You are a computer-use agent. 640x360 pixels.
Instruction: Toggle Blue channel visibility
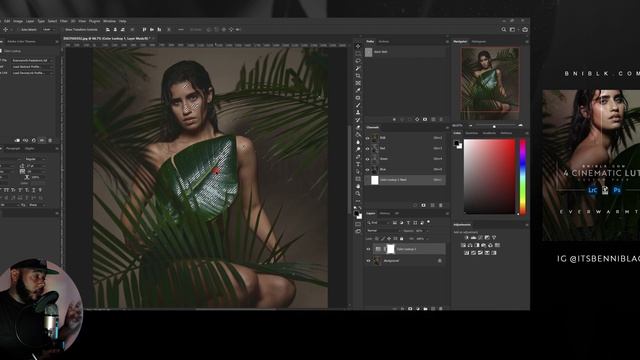tap(367, 169)
